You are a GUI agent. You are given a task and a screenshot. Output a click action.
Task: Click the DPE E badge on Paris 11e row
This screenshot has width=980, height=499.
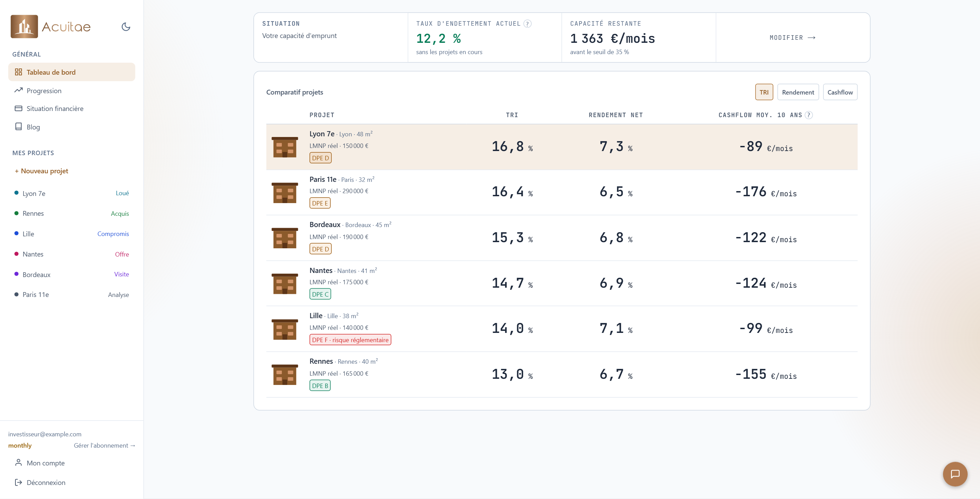coord(319,203)
